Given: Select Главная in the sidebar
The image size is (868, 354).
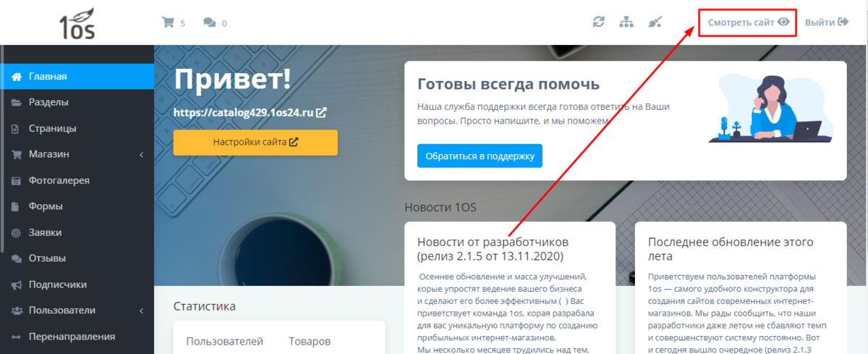Looking at the screenshot, I should click(x=77, y=77).
